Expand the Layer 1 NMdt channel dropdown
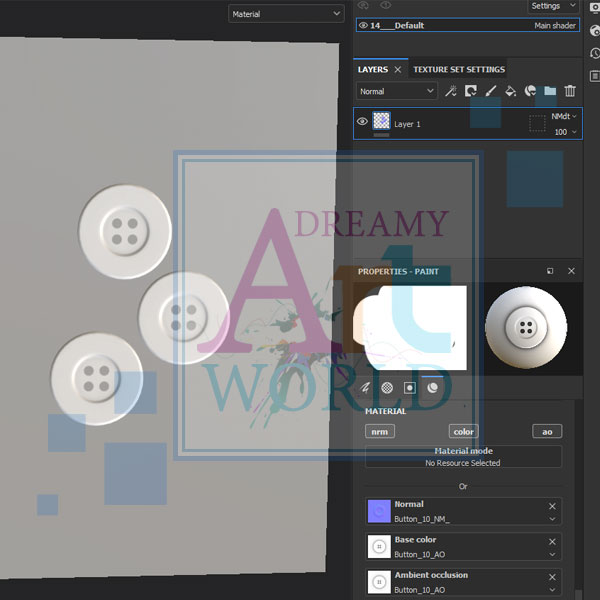The image size is (600, 600). 564,117
